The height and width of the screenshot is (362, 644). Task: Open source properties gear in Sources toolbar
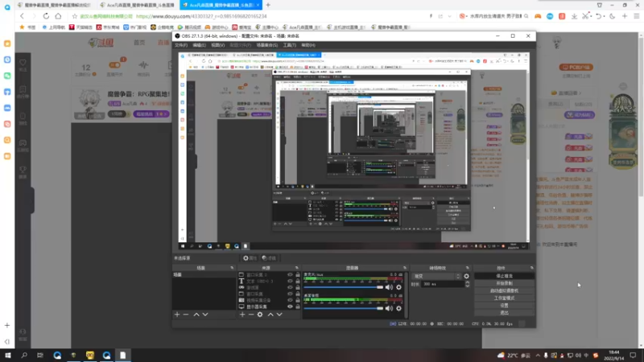tap(260, 315)
